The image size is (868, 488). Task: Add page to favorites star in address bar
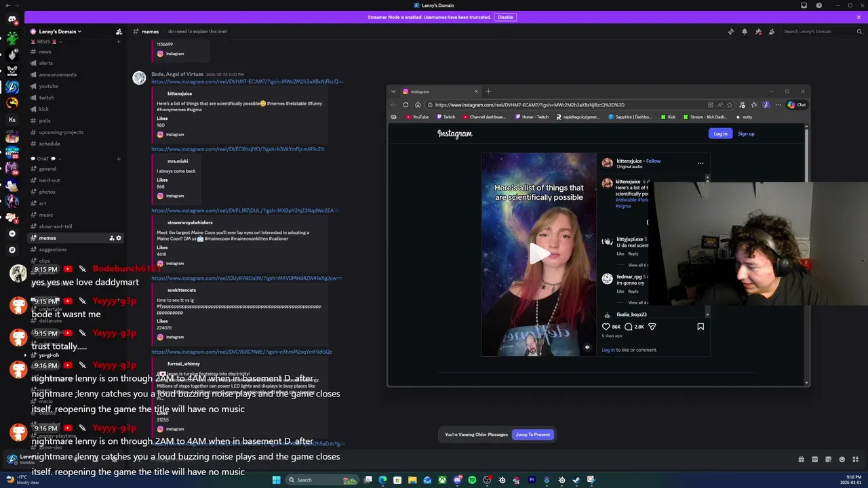tap(730, 105)
